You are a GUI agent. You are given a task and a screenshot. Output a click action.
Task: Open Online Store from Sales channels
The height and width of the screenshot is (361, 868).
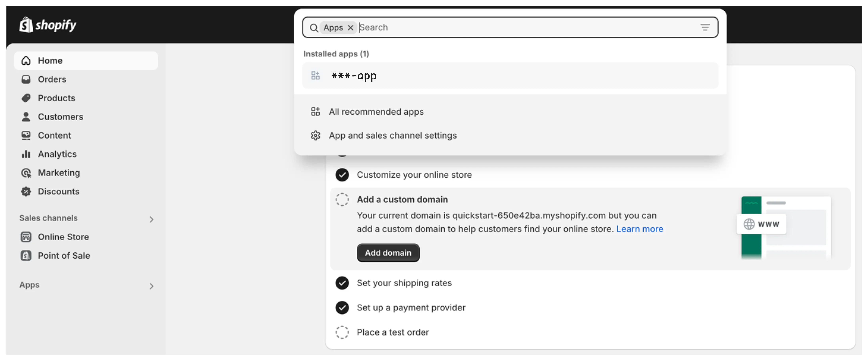(64, 237)
